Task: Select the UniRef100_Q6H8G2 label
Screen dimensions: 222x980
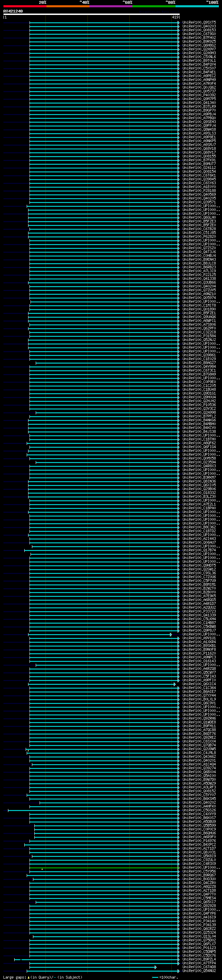Action: [x=199, y=45]
